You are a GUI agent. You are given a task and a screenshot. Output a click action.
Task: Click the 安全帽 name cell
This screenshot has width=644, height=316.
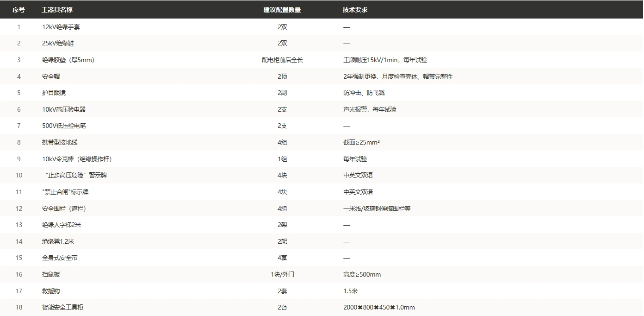[x=51, y=76]
